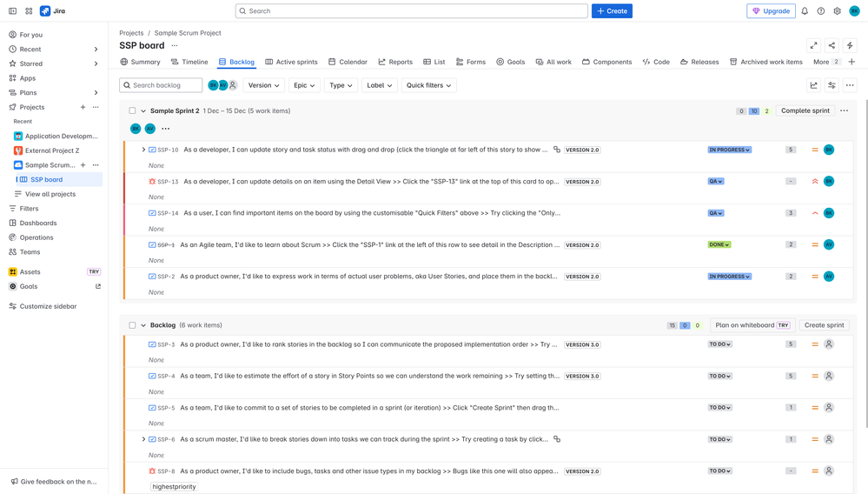The image size is (868, 494).
Task: Filter by AV avatar in the toolbar
Action: tap(222, 85)
